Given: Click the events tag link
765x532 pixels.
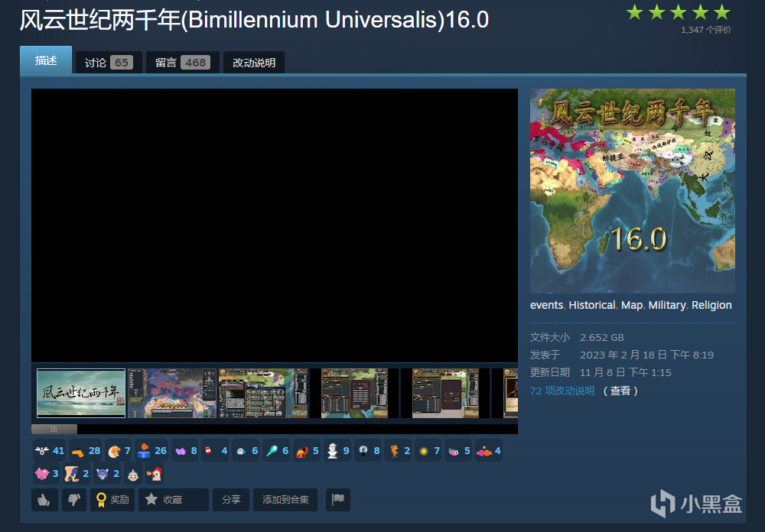Looking at the screenshot, I should click(x=546, y=305).
